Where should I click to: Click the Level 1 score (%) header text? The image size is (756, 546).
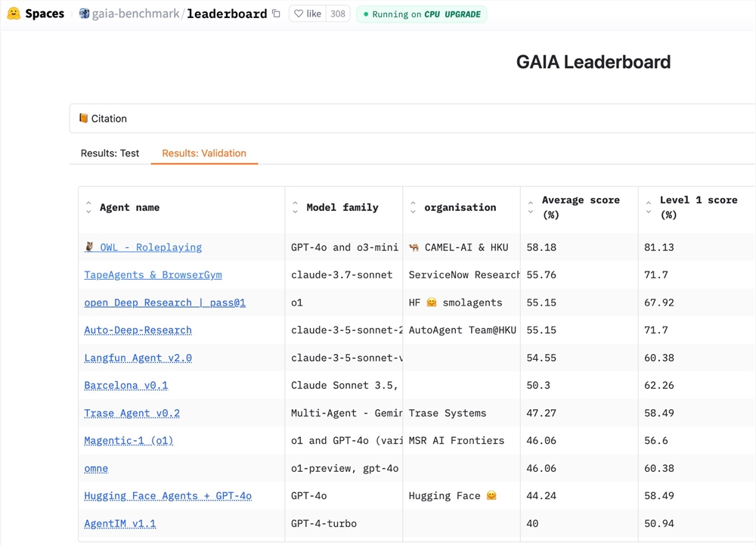pyautogui.click(x=699, y=207)
